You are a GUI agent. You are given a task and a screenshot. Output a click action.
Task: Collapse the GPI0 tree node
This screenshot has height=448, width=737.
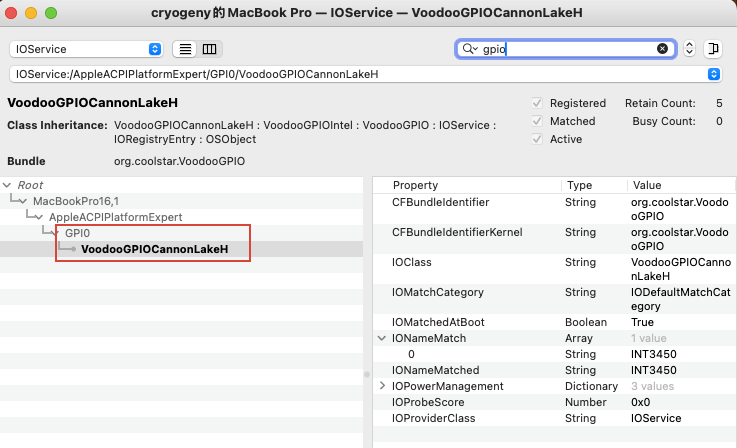point(55,233)
